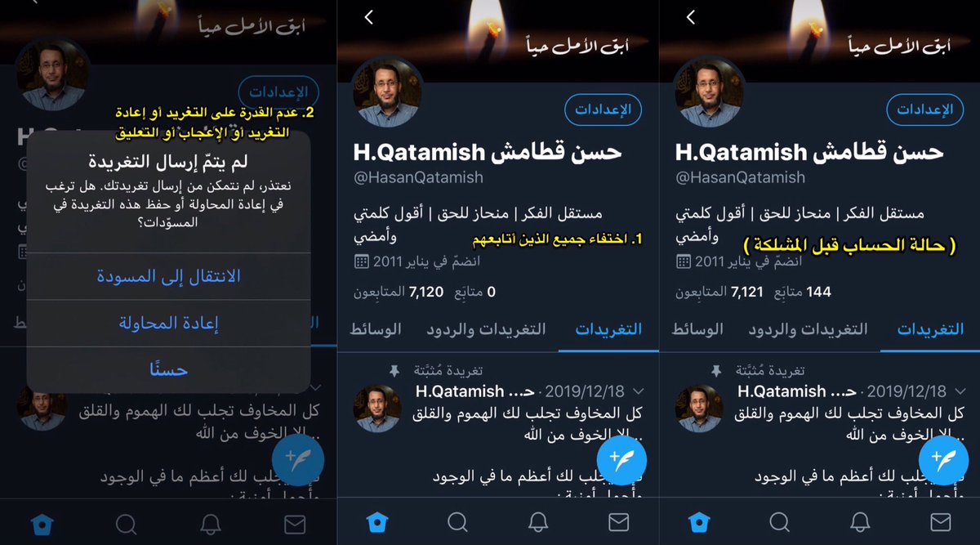980x545 pixels.
Task: Open notifications bell on the 0-following screen
Action: tap(538, 522)
